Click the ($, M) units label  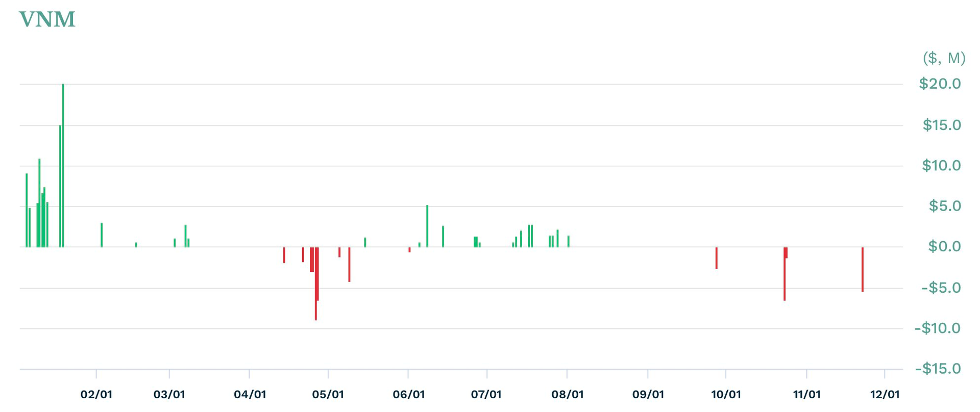[x=944, y=59]
